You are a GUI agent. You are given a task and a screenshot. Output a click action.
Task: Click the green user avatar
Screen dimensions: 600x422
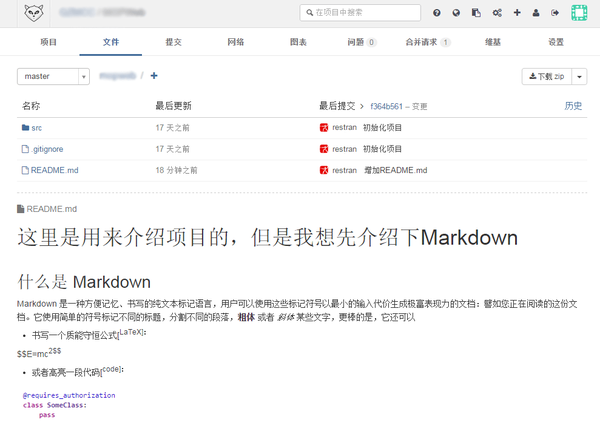[579, 13]
